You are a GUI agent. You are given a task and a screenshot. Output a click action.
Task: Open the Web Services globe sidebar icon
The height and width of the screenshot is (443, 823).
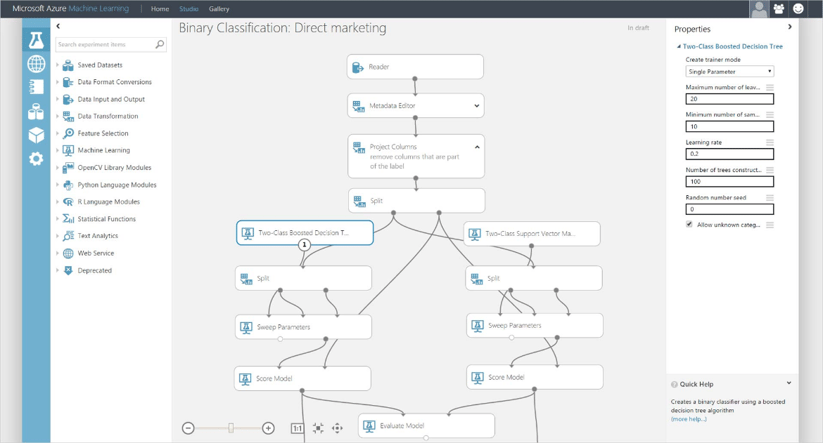click(x=36, y=64)
